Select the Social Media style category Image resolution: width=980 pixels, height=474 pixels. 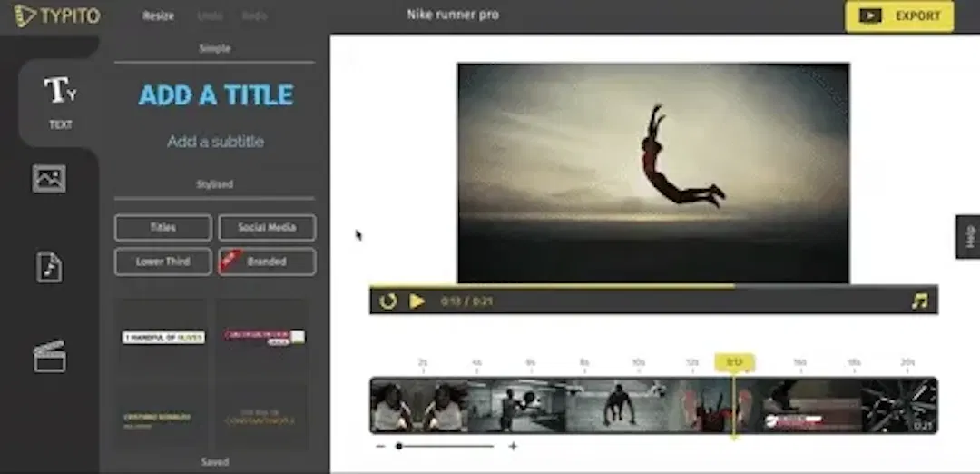coord(267,227)
